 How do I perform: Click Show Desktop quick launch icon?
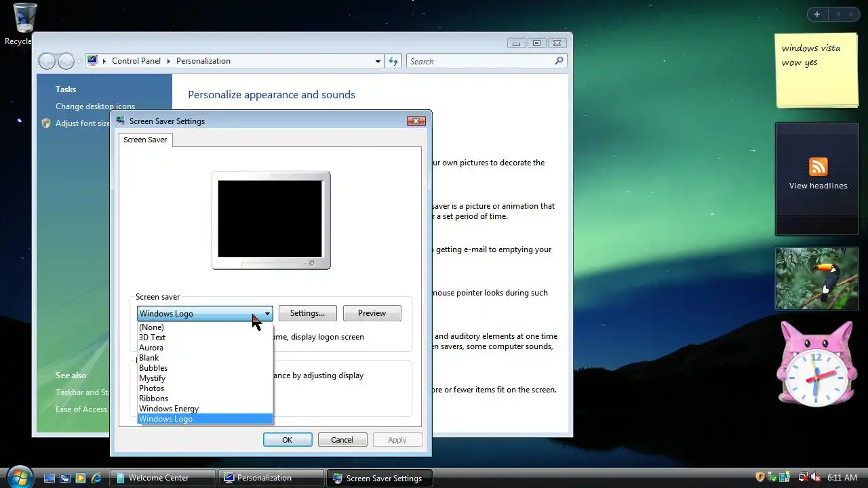coord(50,478)
